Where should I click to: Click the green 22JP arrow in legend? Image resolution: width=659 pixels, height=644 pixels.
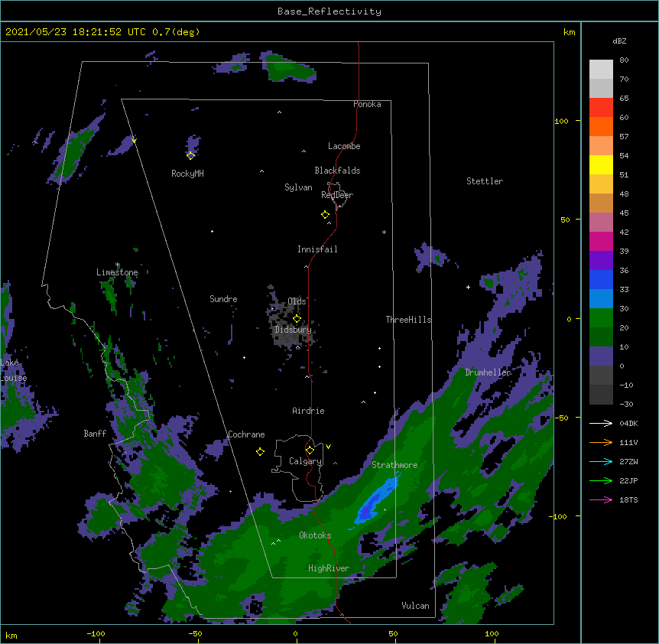pyautogui.click(x=601, y=480)
